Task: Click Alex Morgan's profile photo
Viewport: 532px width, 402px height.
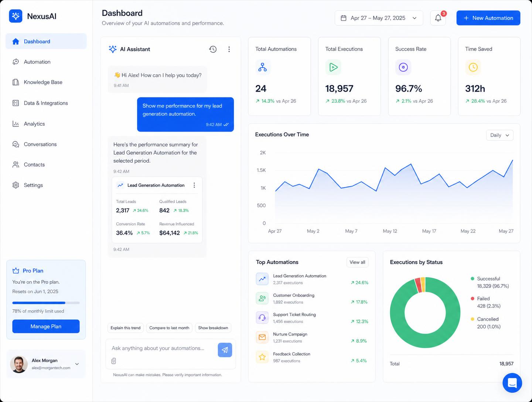Action: [19, 364]
